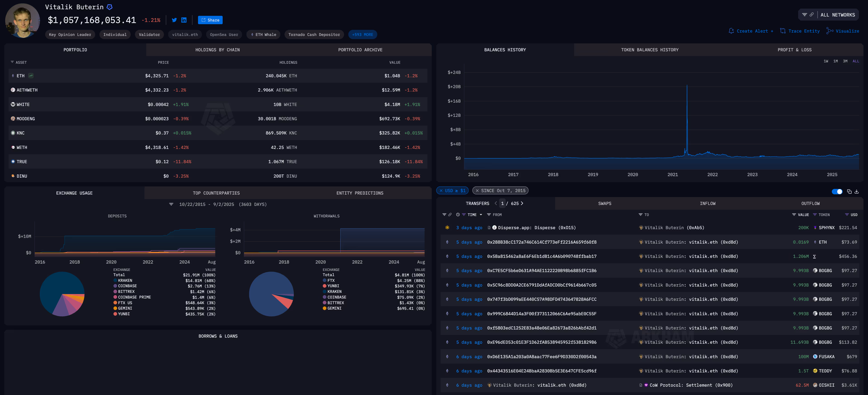Open the Profit & Loss tab
The width and height of the screenshot is (868, 395).
[x=794, y=50]
